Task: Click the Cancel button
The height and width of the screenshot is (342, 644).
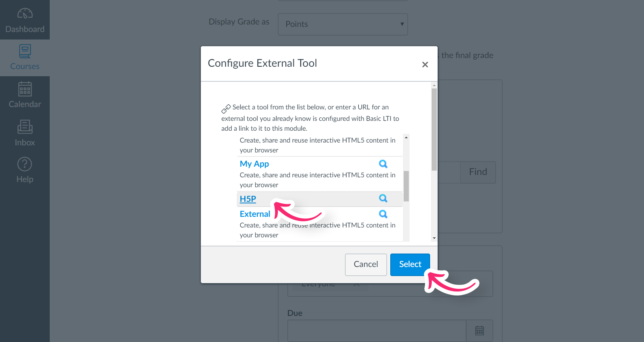Action: pos(366,265)
